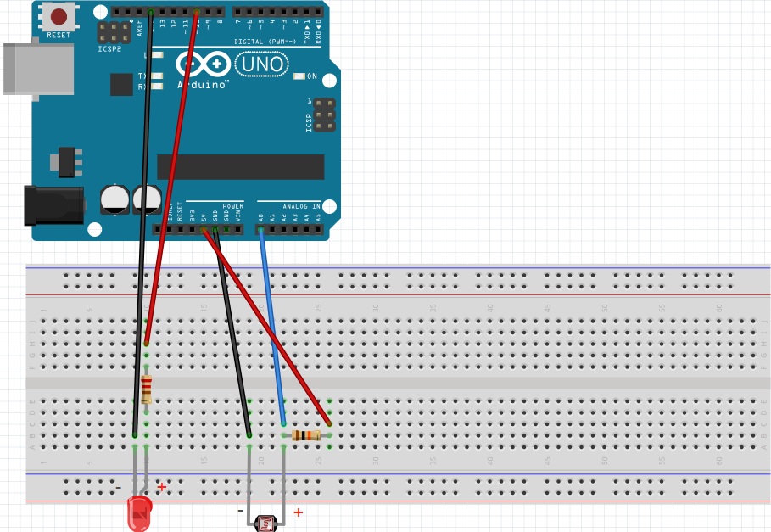
Task: Click the AREF pin label
Action: point(140,26)
